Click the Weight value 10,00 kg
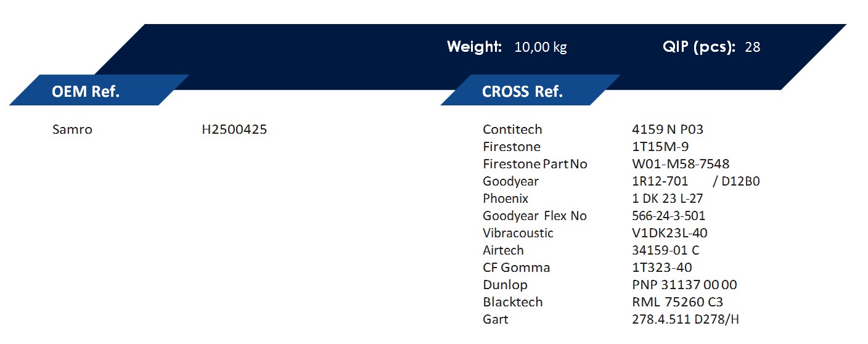Screen dimensions: 868x344 [x=541, y=47]
